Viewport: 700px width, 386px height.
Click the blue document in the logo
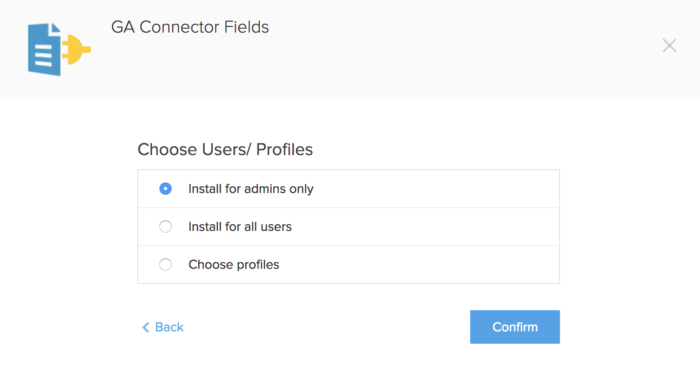click(x=44, y=50)
